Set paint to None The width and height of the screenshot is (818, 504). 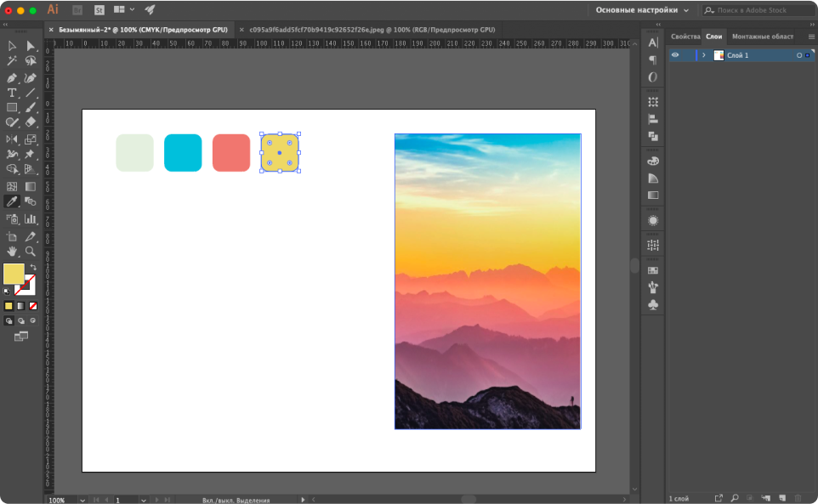[33, 306]
